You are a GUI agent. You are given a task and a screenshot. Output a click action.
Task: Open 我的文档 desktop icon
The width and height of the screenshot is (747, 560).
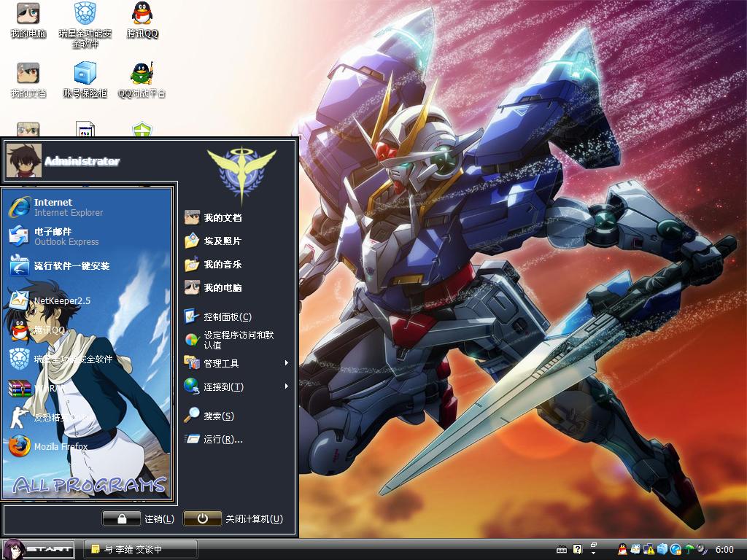click(x=28, y=80)
